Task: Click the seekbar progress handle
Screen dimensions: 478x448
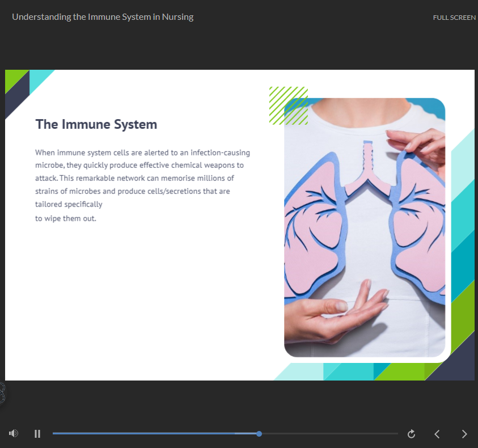Action: point(259,434)
